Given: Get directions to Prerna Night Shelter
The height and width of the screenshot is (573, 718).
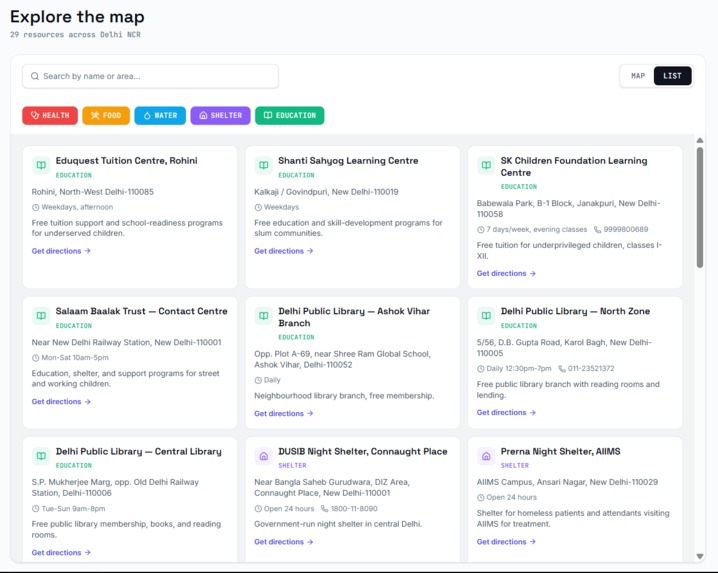Looking at the screenshot, I should 506,542.
